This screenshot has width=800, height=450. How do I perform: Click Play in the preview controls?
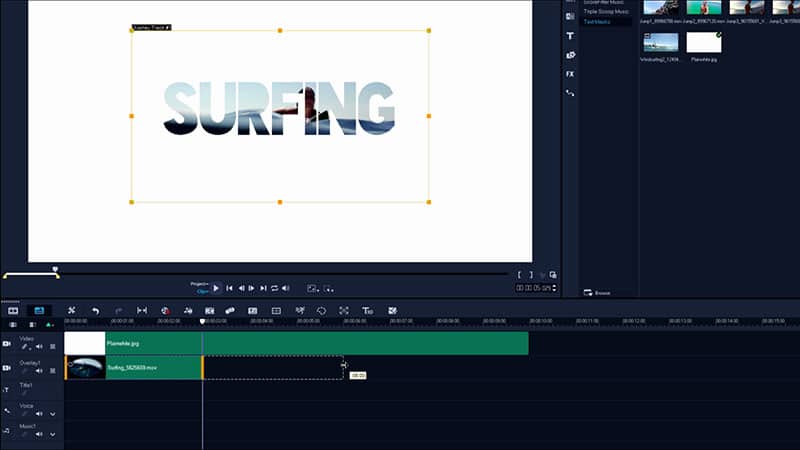click(216, 288)
